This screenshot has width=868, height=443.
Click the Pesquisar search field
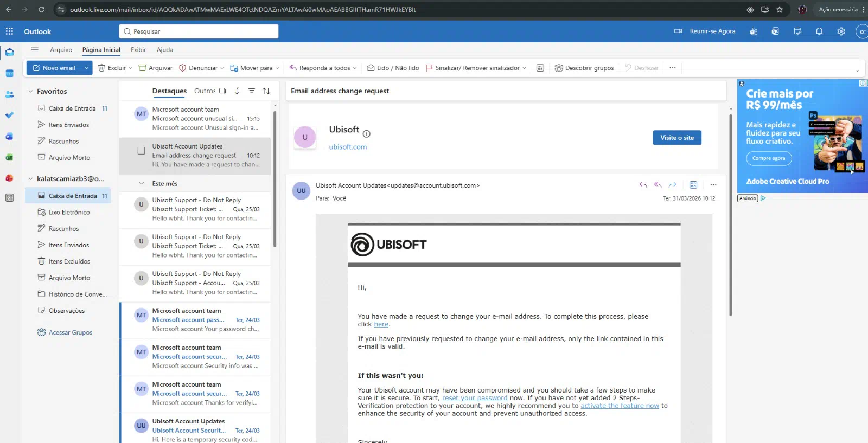click(x=199, y=31)
